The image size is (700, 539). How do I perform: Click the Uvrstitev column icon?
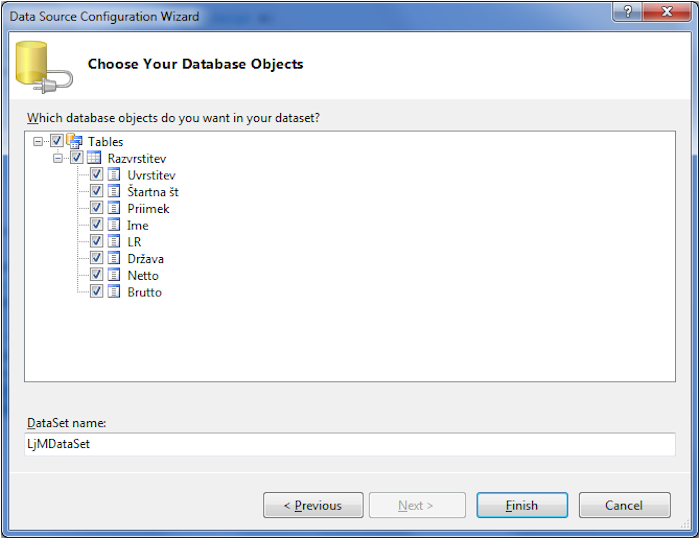click(115, 175)
